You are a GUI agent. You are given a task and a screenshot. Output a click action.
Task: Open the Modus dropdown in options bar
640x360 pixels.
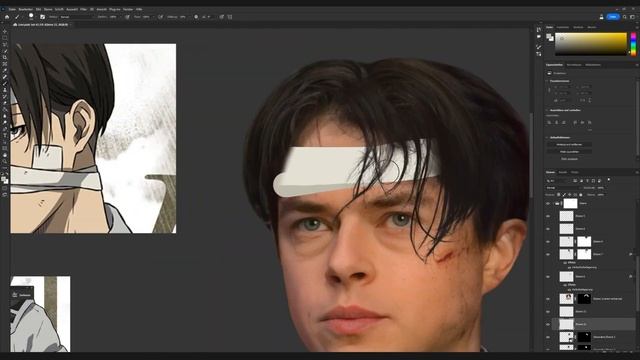click(x=76, y=17)
